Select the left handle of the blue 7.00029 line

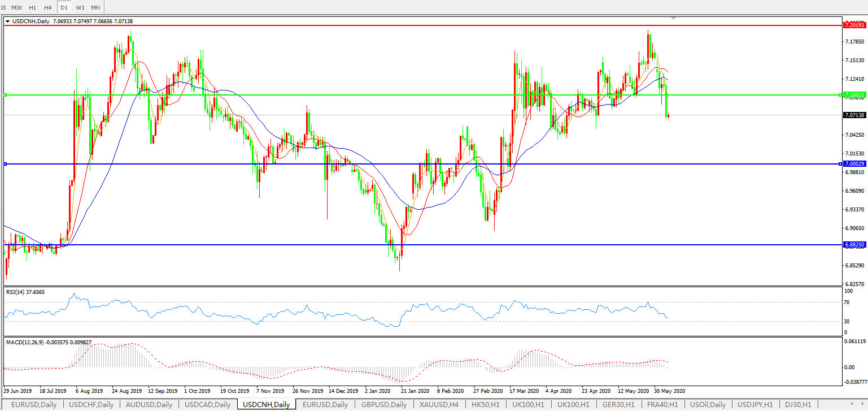(5, 164)
